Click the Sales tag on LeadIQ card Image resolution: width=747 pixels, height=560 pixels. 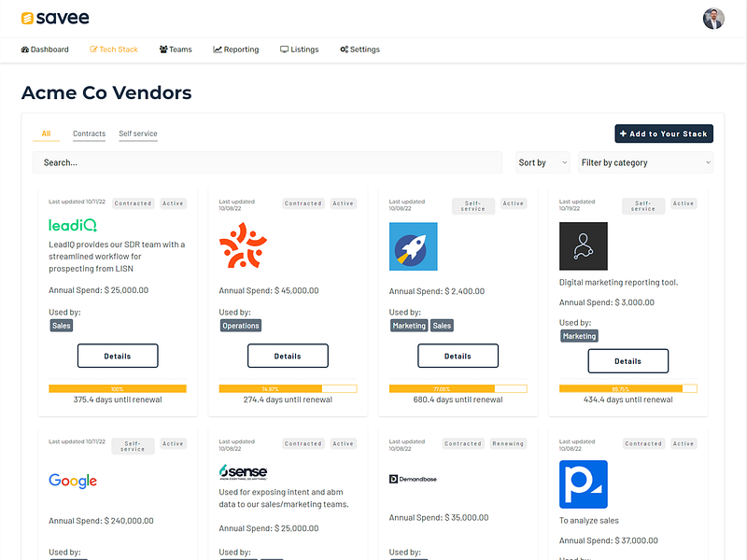coord(62,326)
